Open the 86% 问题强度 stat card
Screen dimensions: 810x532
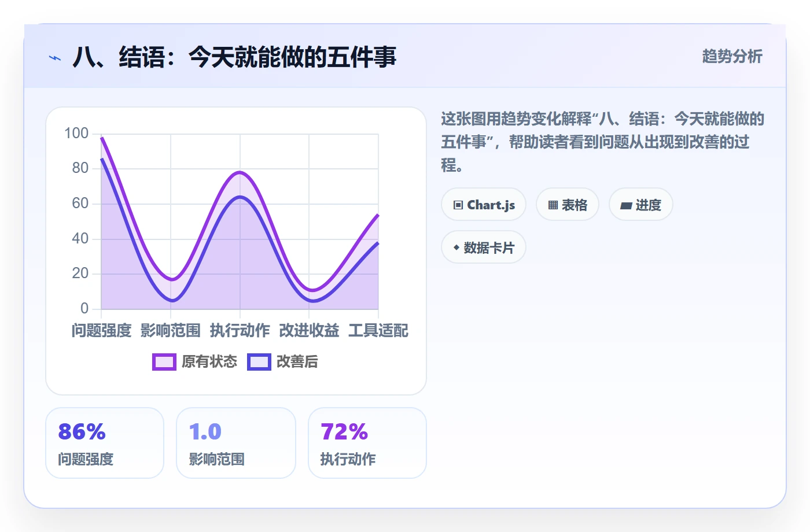[105, 443]
